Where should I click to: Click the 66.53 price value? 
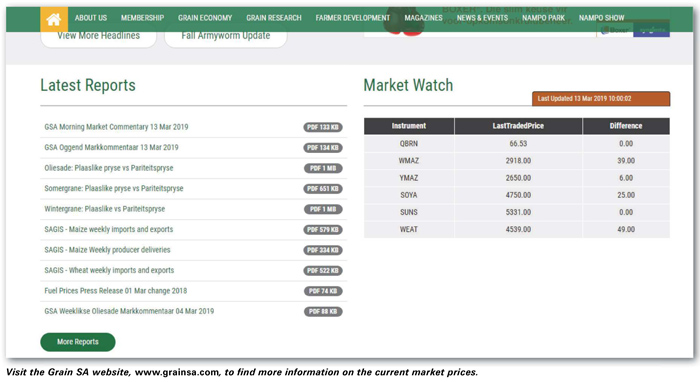coord(518,144)
